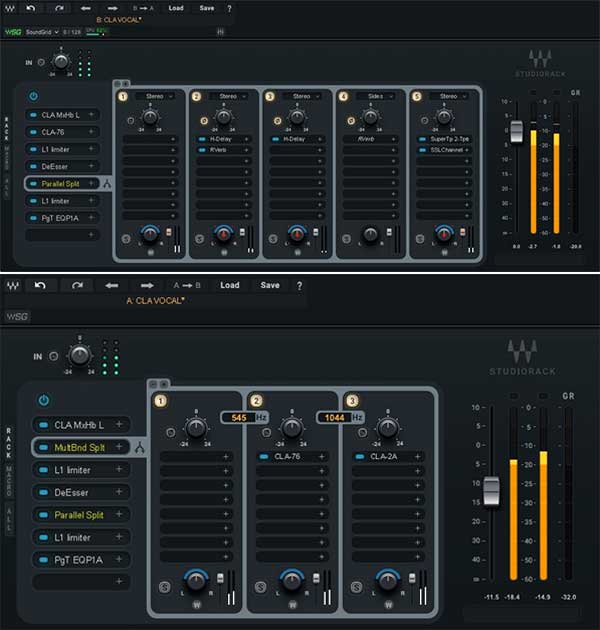Click pan knob at bottom of band 1
This screenshot has width=600, height=630.
click(x=196, y=580)
